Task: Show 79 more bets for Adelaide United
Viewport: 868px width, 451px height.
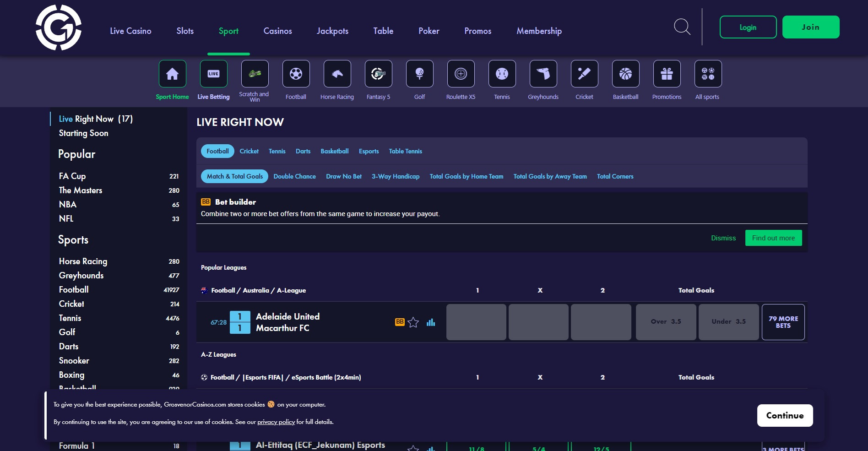Action: coord(783,322)
